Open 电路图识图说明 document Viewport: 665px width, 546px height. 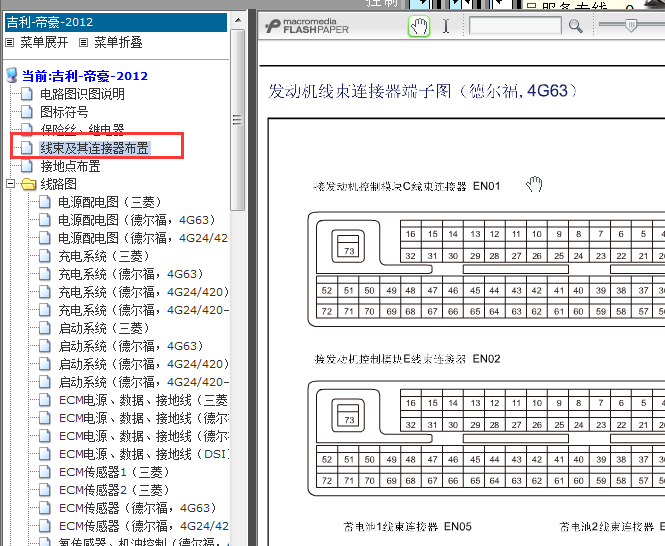pyautogui.click(x=82, y=94)
